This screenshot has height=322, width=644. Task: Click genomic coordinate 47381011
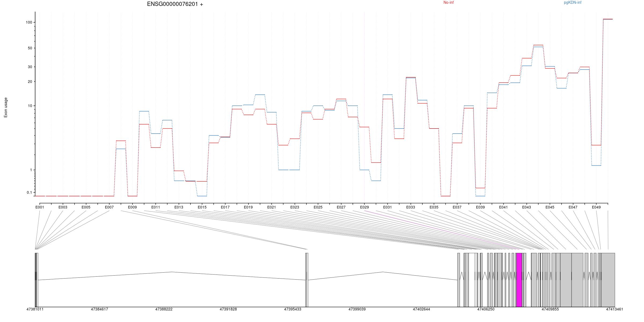pos(35,309)
